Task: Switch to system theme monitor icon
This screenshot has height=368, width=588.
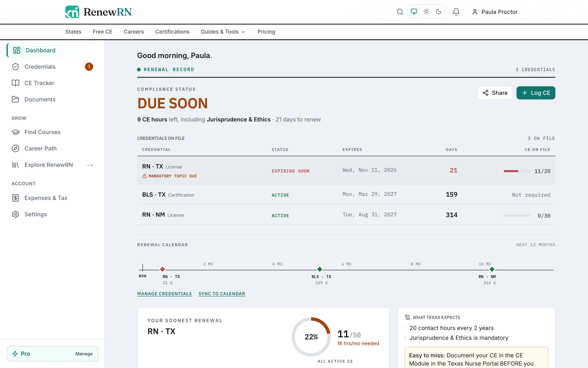Action: pyautogui.click(x=414, y=11)
